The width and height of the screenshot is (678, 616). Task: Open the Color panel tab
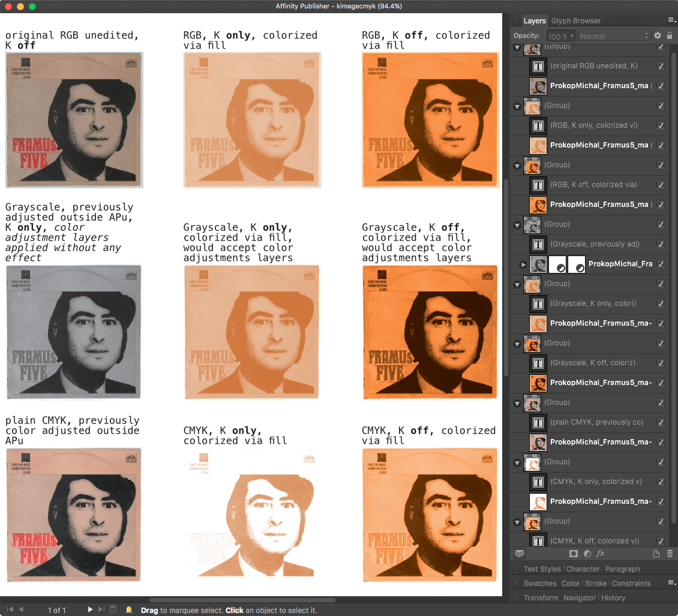tap(571, 583)
